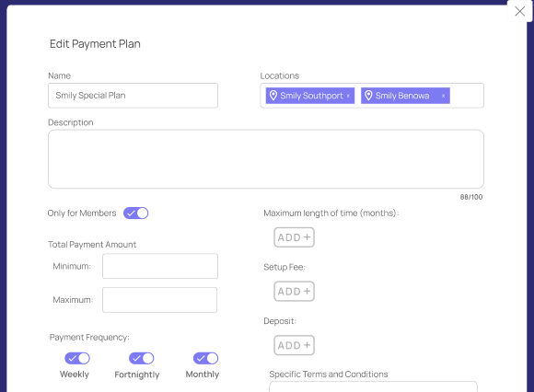Toggle Only for Members switch
Viewport: 534px width, 392px height.
(136, 213)
